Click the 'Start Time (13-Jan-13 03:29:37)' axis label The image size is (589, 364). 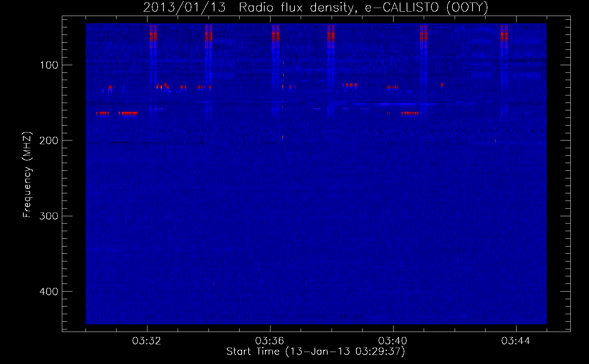pyautogui.click(x=316, y=352)
